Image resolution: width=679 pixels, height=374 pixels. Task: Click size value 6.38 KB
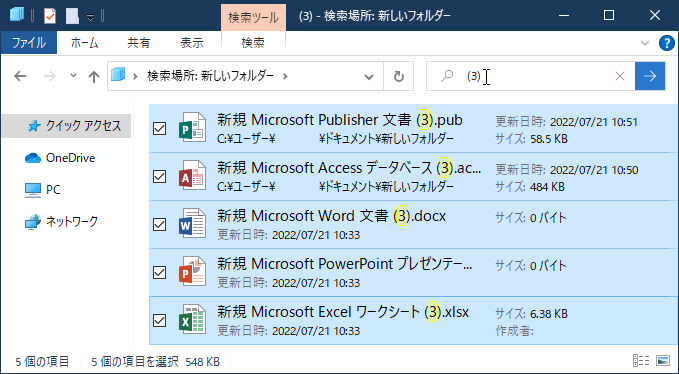point(549,314)
